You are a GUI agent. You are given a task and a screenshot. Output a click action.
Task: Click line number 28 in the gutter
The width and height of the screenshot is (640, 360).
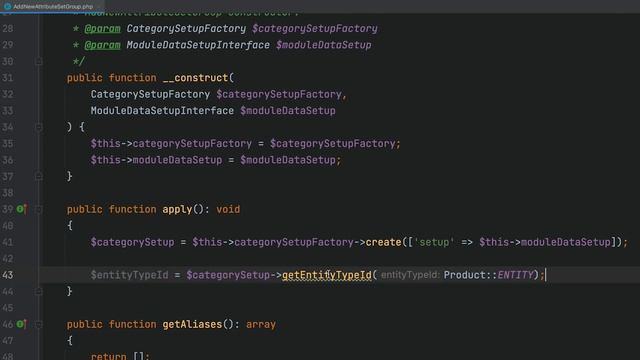pyautogui.click(x=8, y=29)
